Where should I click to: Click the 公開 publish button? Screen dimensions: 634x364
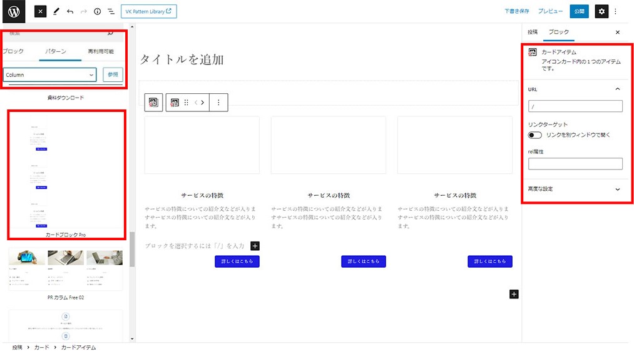[x=579, y=11]
